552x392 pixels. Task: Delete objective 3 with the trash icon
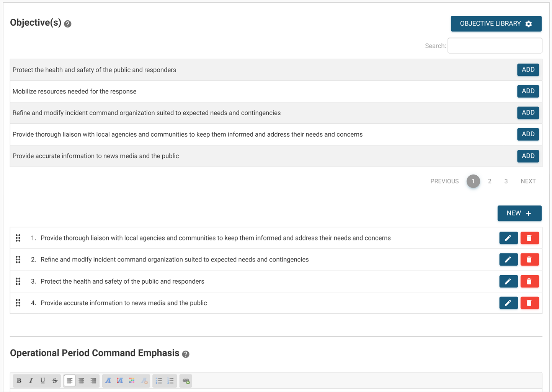529,281
